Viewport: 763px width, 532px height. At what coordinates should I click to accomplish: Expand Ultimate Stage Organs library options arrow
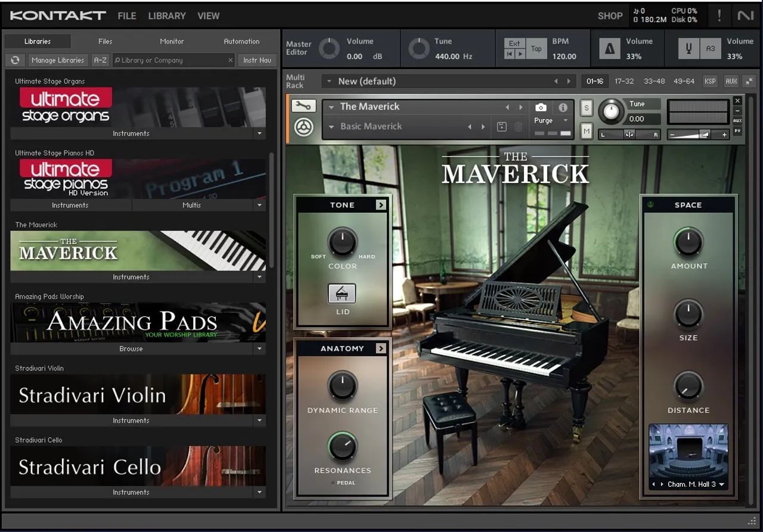tap(259, 133)
